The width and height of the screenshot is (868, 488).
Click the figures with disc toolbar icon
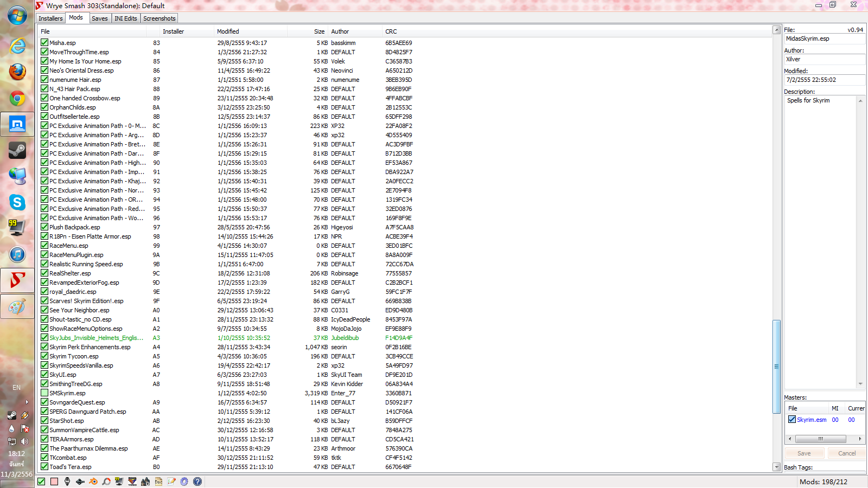click(x=145, y=481)
